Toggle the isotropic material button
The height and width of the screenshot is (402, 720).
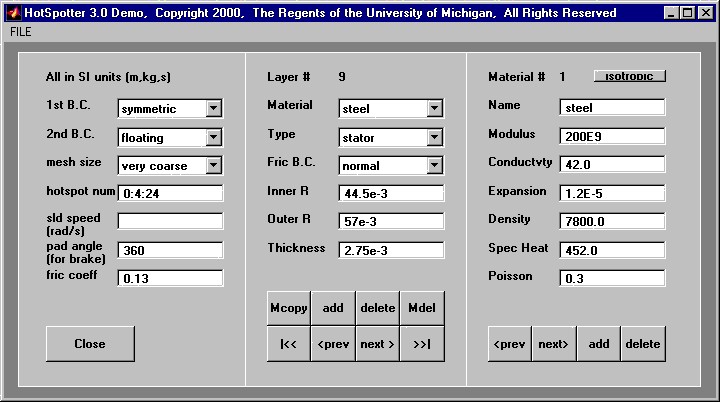pos(629,76)
